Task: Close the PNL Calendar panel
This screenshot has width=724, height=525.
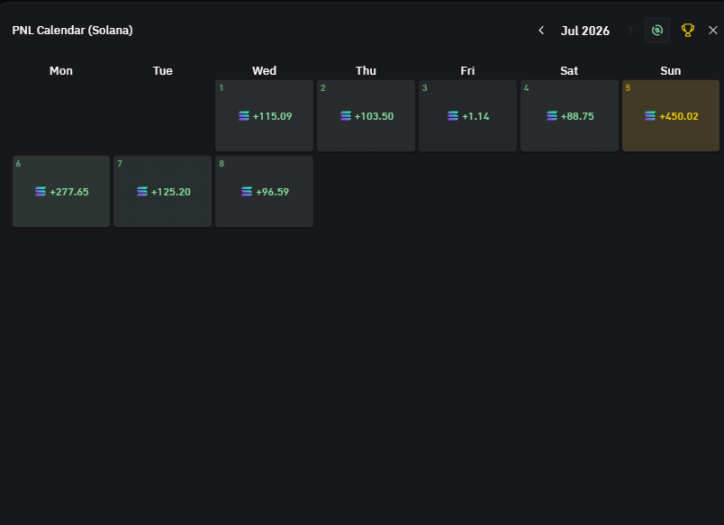Action: (713, 30)
